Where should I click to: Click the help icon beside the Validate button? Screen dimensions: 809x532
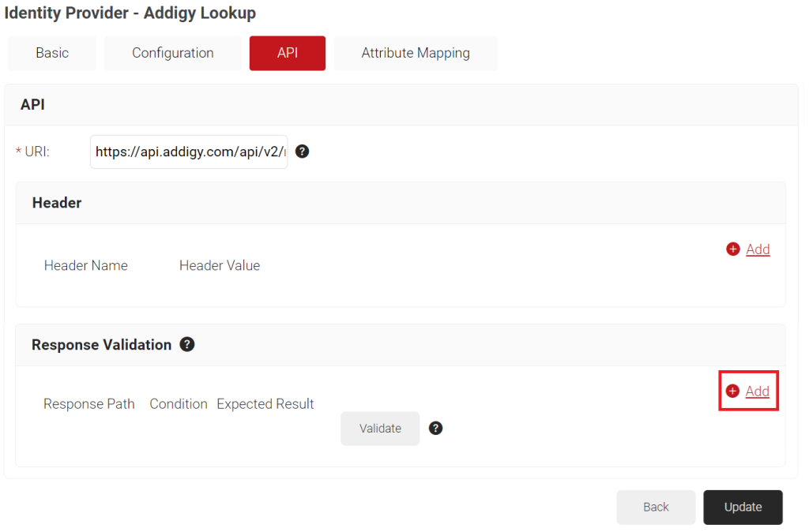point(435,428)
